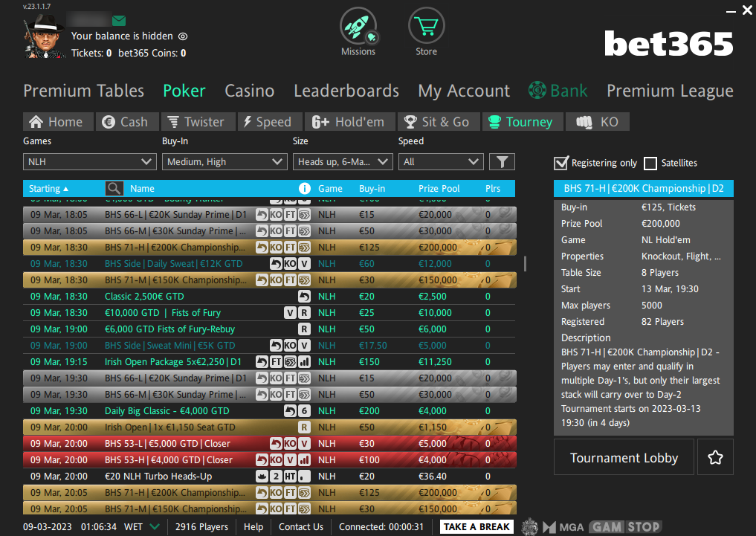
Task: Click V icon on €10,000 GTD Fists of Fury row
Action: (x=290, y=313)
